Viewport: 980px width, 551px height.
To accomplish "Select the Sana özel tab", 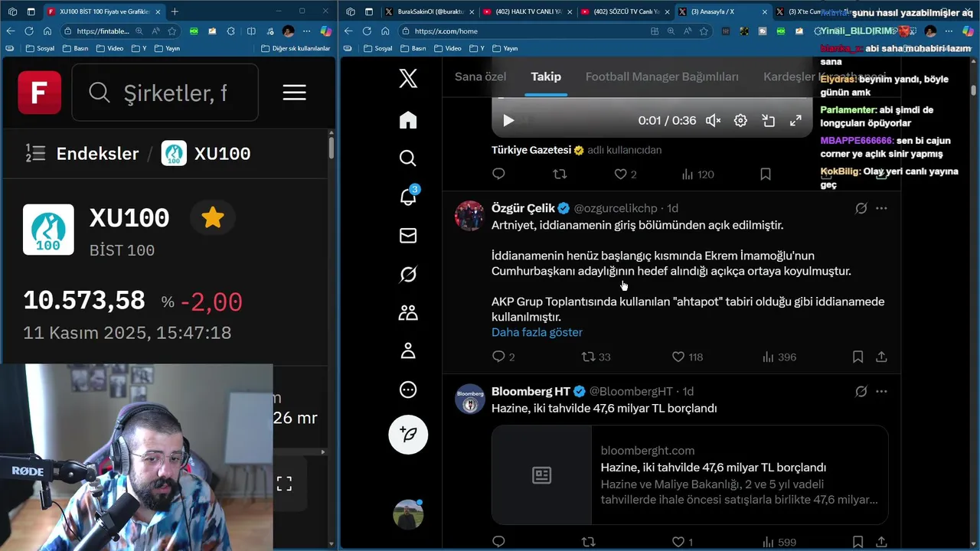I will [480, 77].
